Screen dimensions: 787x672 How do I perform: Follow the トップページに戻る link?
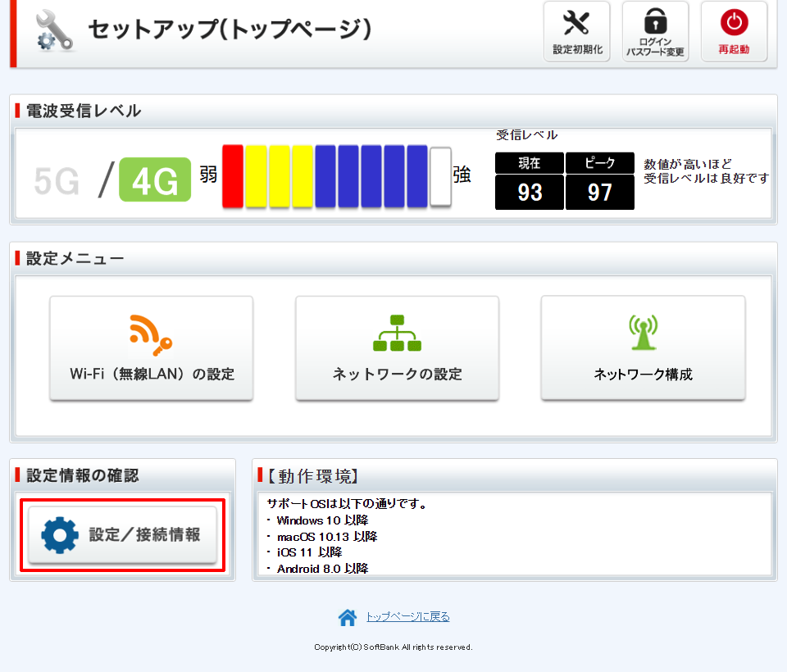click(407, 617)
